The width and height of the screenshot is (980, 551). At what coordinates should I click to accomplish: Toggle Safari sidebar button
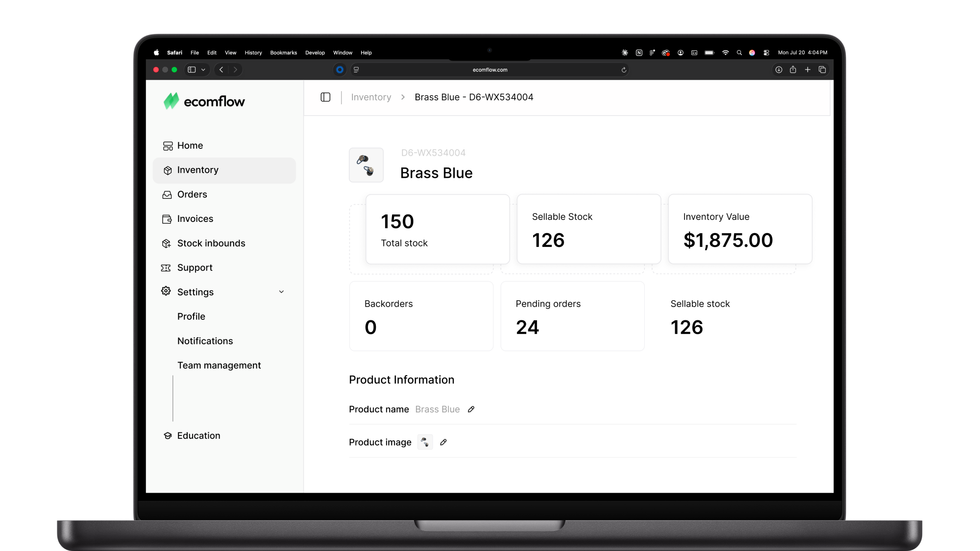[192, 70]
